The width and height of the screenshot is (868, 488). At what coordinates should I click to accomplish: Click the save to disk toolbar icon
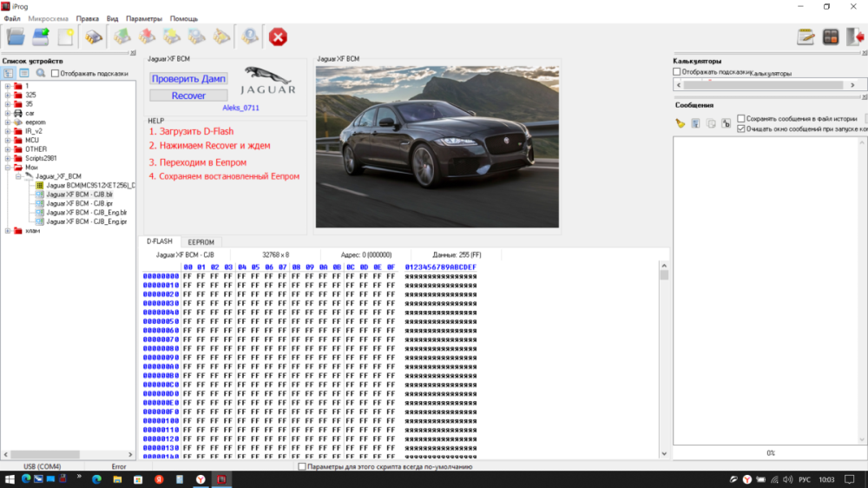41,36
